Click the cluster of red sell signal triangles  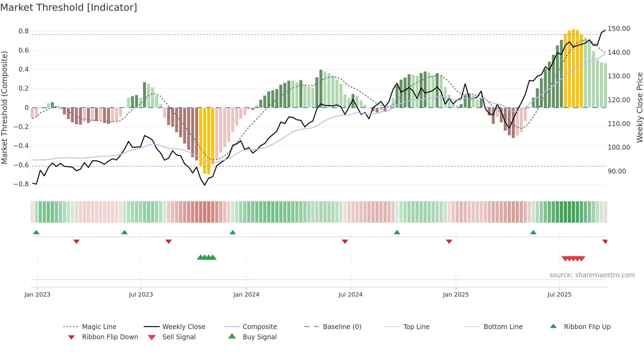[573, 259]
